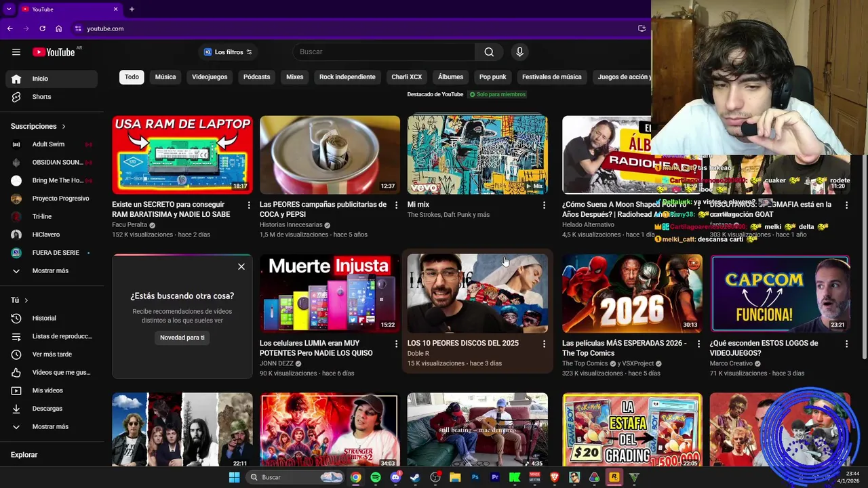Open Los filtros dropdown
The width and height of the screenshot is (868, 488).
(x=228, y=52)
